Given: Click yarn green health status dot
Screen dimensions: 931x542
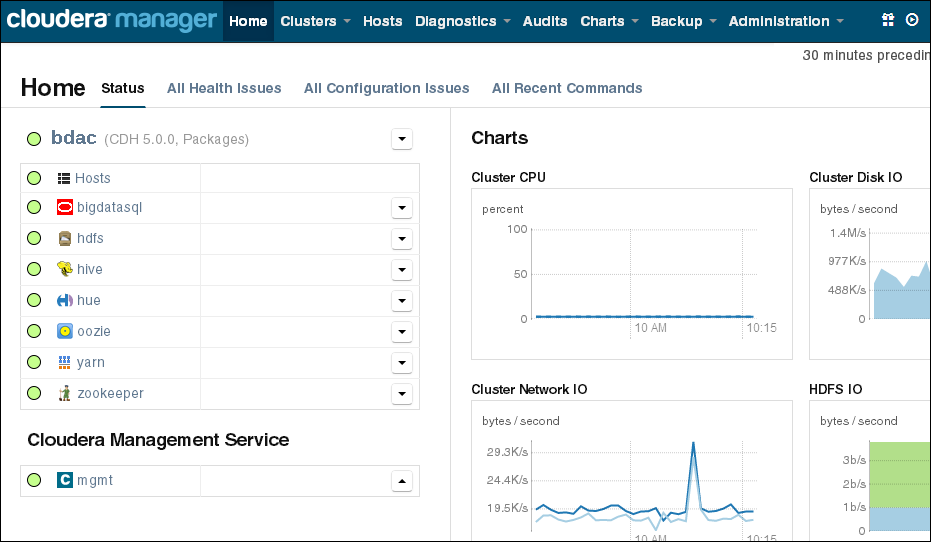Looking at the screenshot, I should (x=34, y=362).
